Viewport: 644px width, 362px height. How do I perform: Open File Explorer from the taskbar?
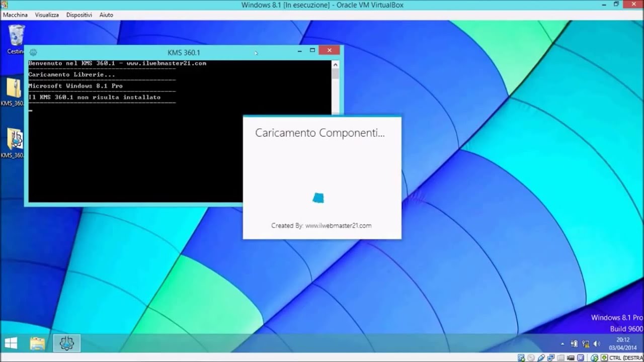38,343
